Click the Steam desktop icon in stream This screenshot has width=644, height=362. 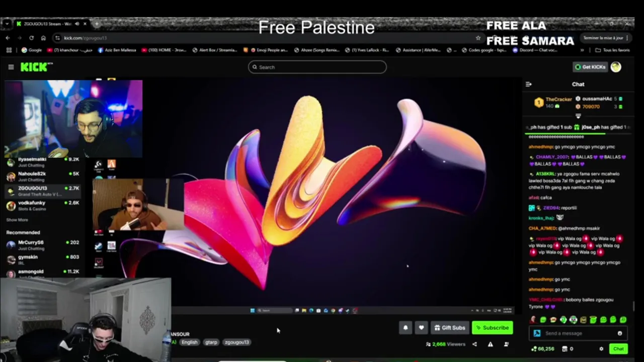(98, 246)
